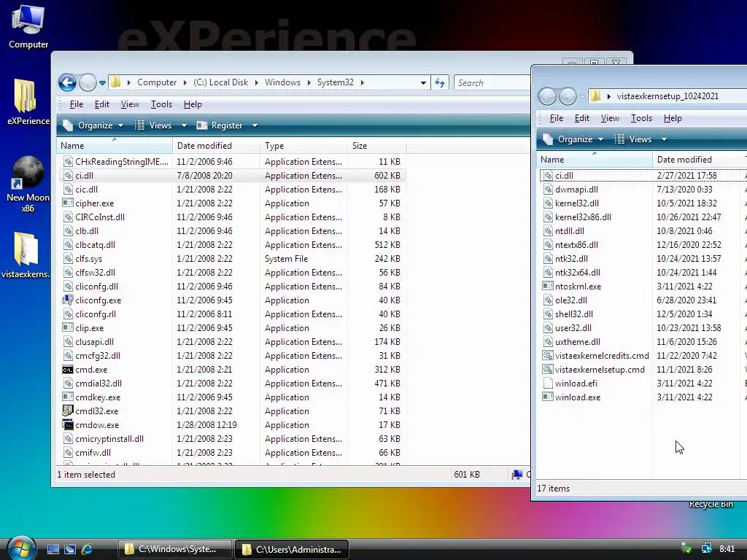Open Tools menu in System32 window
This screenshot has height=560, width=747.
pyautogui.click(x=161, y=104)
